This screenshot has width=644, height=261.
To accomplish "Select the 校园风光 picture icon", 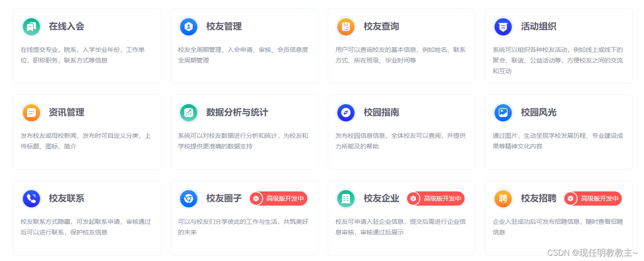I will [503, 113].
